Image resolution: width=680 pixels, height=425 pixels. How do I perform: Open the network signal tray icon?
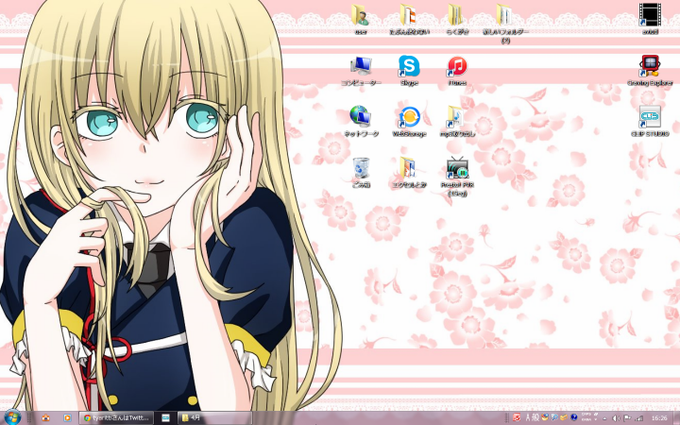pos(639,418)
